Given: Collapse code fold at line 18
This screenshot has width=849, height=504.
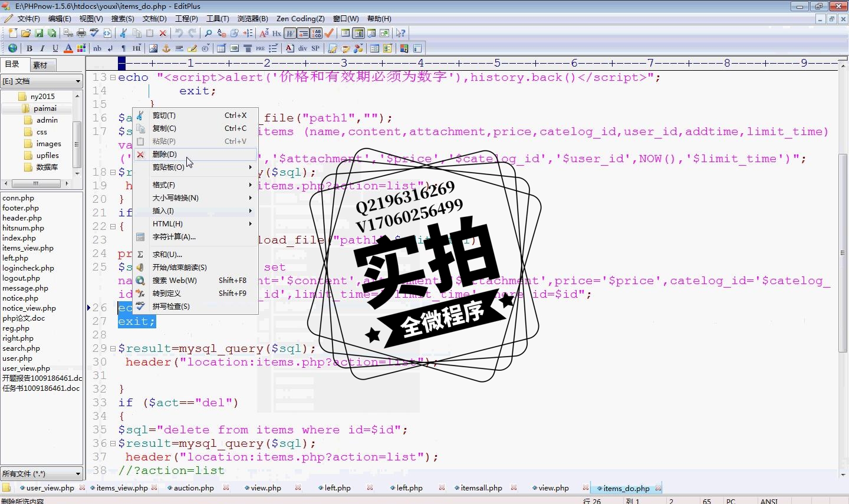Looking at the screenshot, I should [113, 172].
